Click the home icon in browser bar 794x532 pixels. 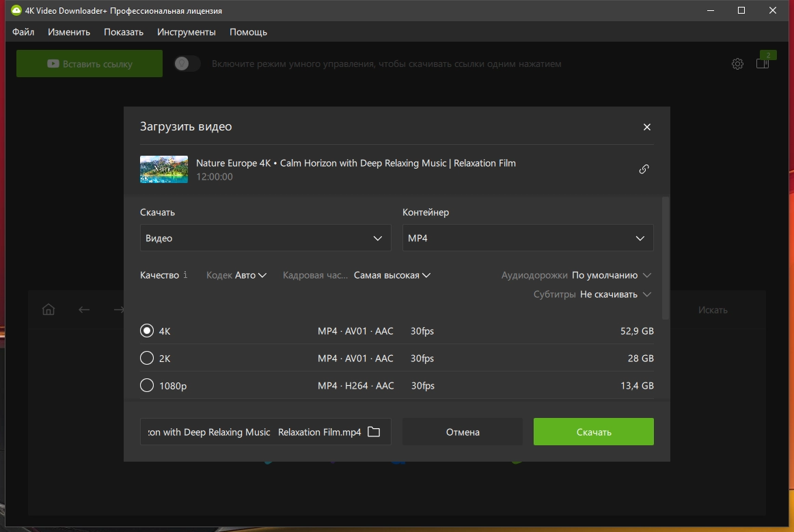[x=49, y=309]
